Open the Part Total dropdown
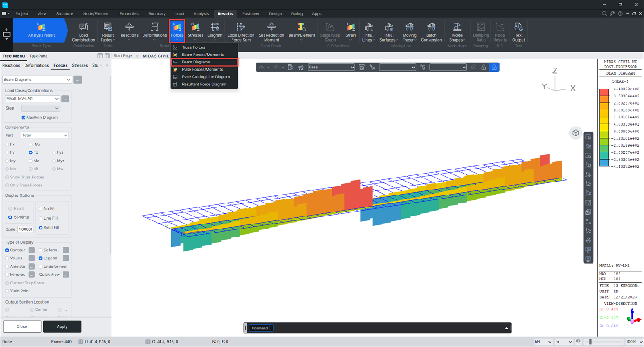The width and height of the screenshot is (644, 347). [x=44, y=135]
